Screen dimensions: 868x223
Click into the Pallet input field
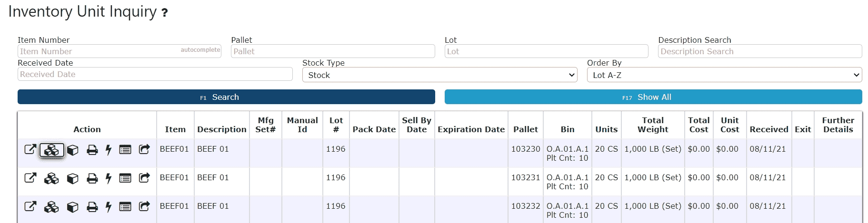tap(333, 51)
